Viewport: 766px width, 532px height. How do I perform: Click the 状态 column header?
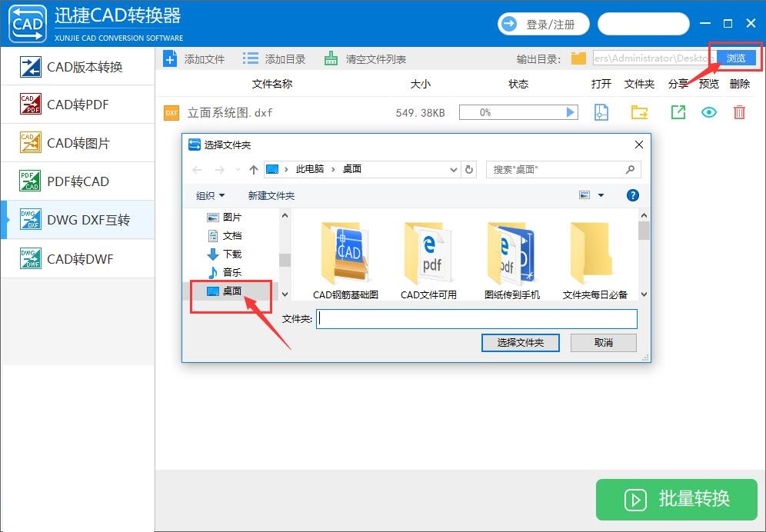click(x=518, y=84)
